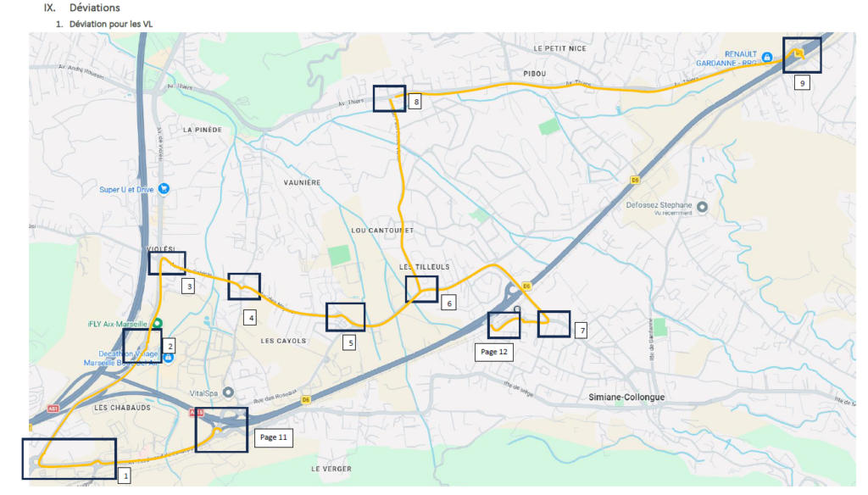The height and width of the screenshot is (495, 868).
Task: Select the iFLY Aix-Marseille green marker icon
Action: (x=158, y=324)
